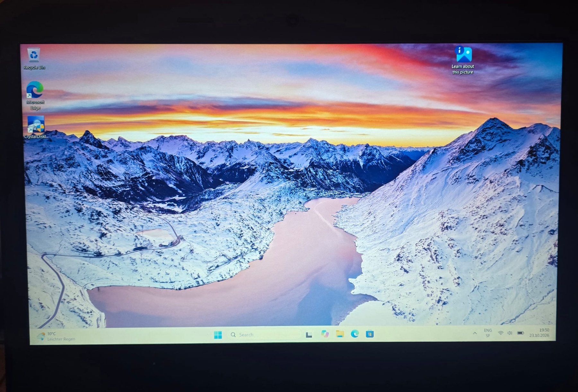The image size is (578, 392).
Task: Expand the hidden system tray icons
Action: tap(475, 333)
